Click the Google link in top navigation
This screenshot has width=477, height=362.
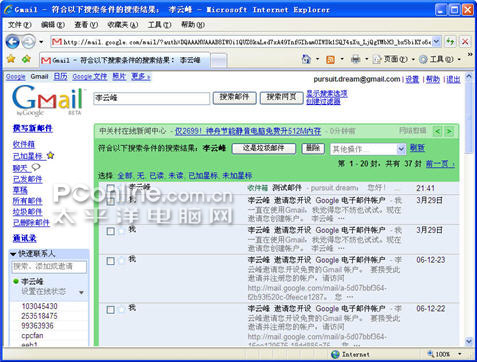coord(15,77)
